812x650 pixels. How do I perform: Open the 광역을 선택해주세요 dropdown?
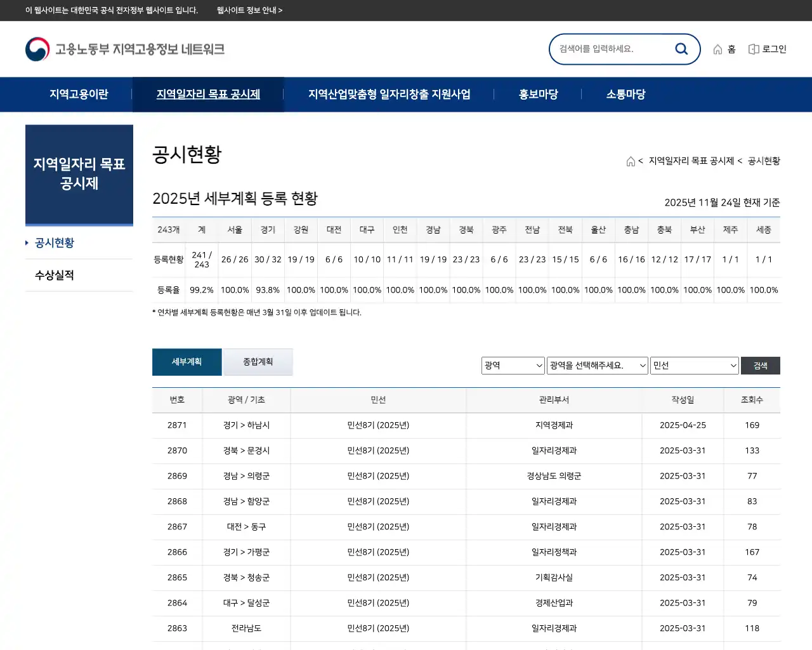597,365
